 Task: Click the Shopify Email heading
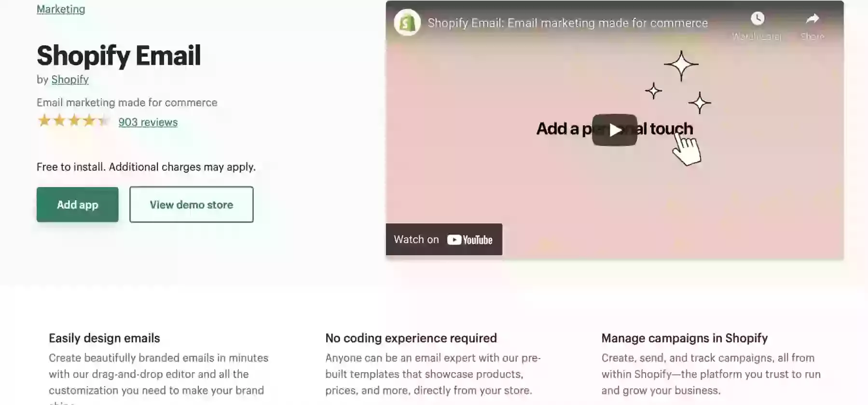(119, 55)
